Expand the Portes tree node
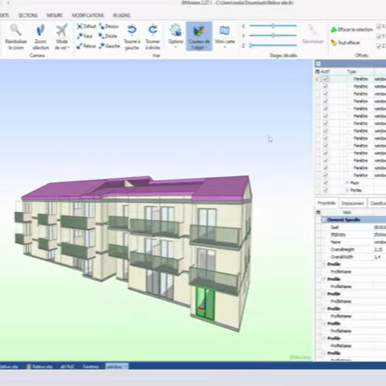 click(x=347, y=190)
